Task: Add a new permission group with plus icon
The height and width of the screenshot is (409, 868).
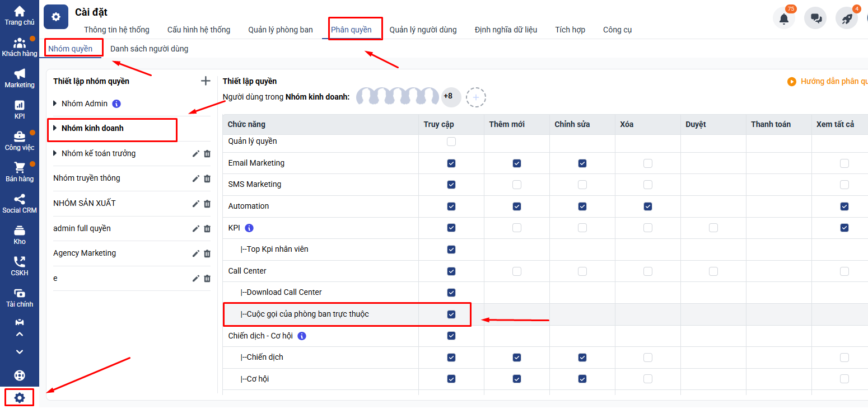Action: [206, 81]
